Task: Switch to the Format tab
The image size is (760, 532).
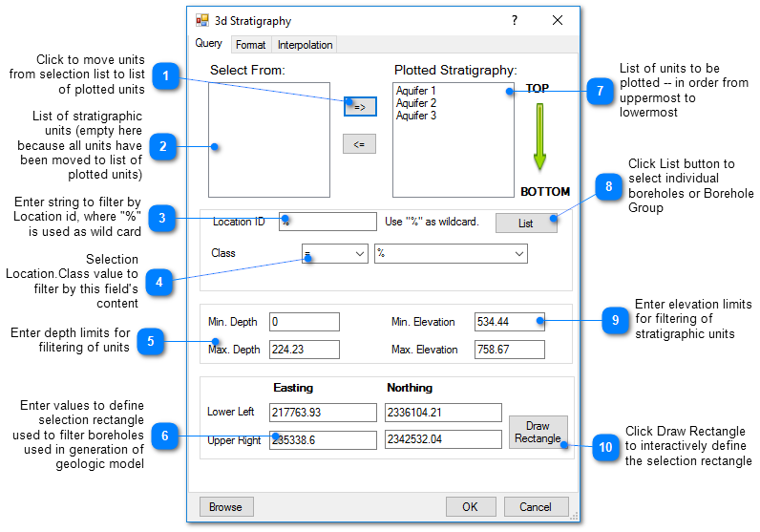Action: click(250, 45)
